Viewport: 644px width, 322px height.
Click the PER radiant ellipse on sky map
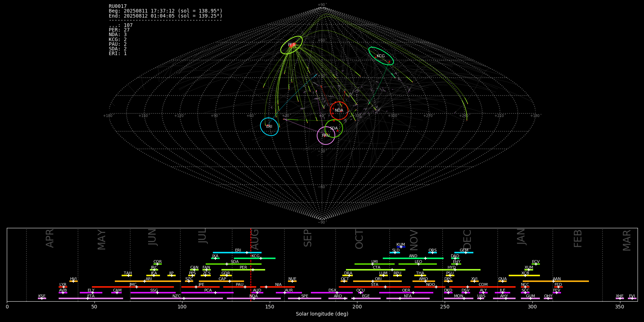[x=291, y=45]
